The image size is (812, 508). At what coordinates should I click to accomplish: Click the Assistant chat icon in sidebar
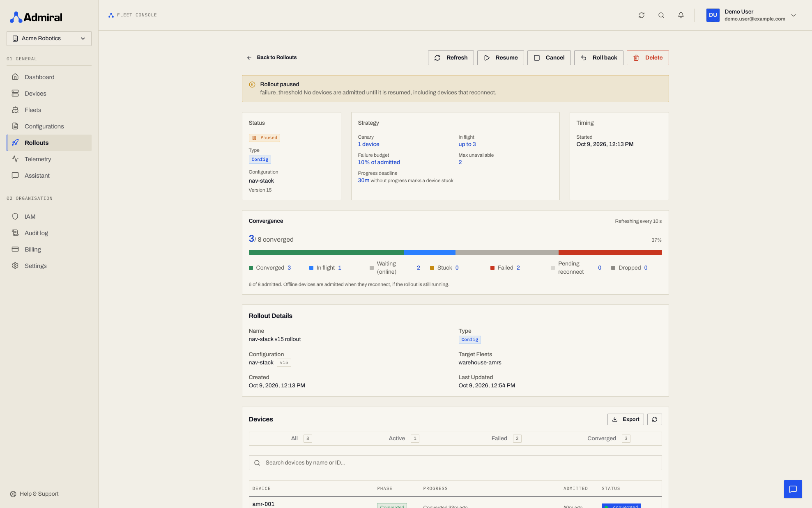click(15, 176)
